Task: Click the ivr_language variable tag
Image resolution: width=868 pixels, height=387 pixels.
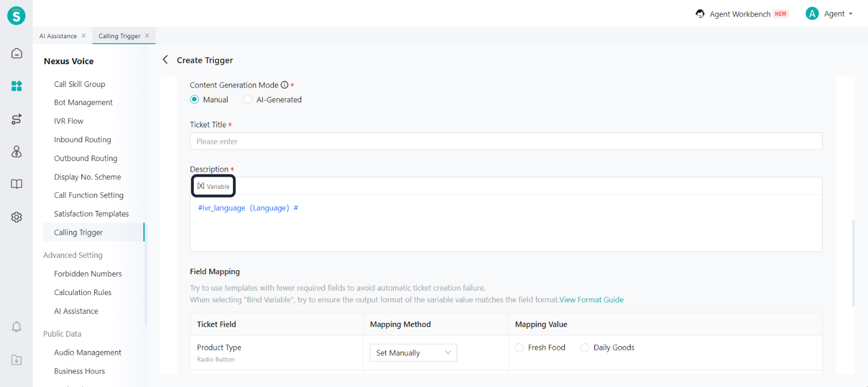Action: pos(249,208)
